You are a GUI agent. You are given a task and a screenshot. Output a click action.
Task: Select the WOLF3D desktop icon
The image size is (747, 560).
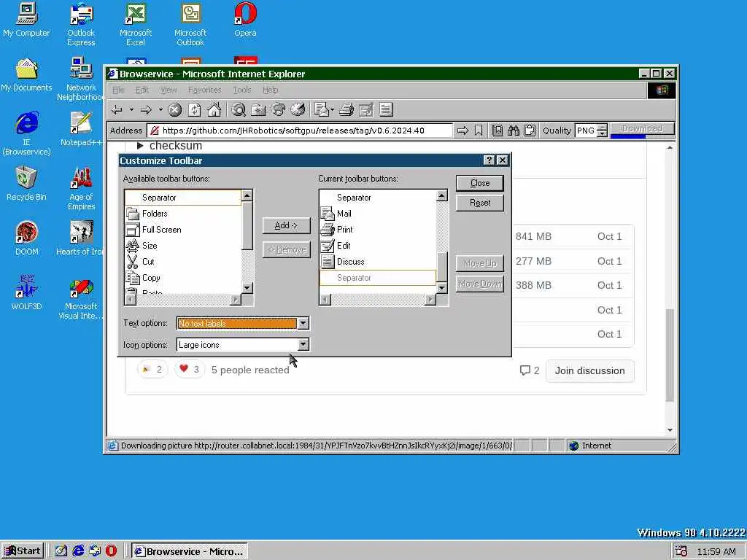[x=26, y=293]
